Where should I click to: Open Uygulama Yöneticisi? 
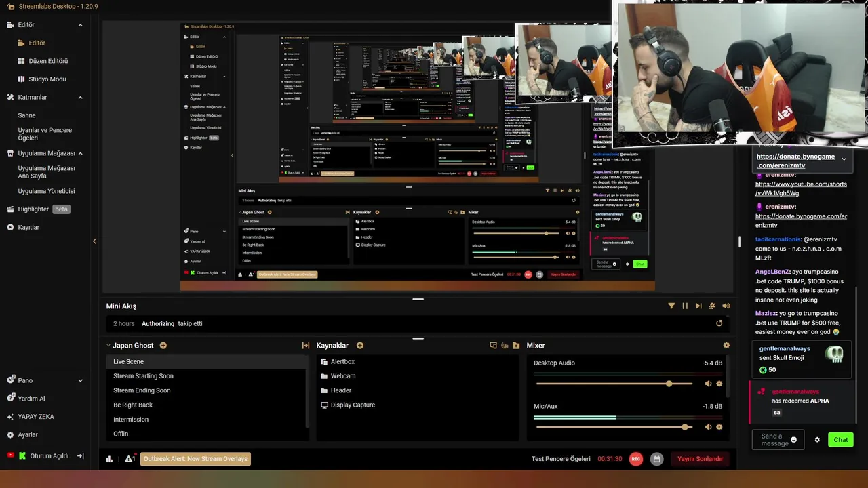[46, 191]
